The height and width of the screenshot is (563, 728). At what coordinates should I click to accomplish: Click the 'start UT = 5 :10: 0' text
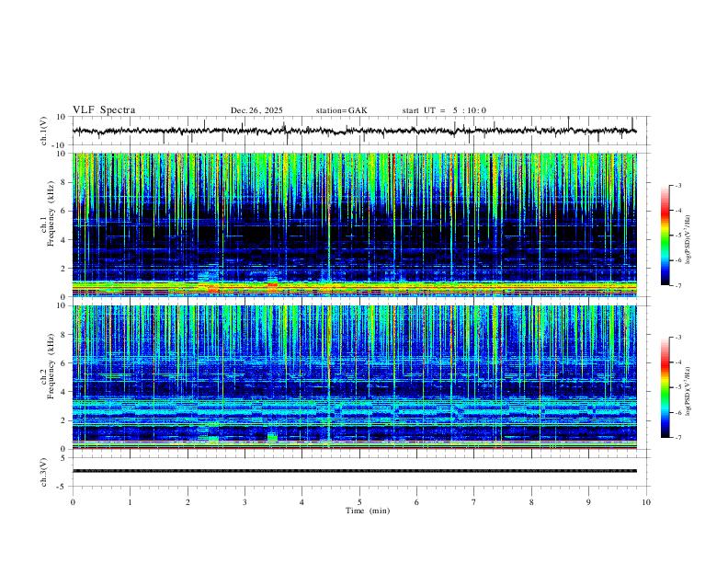444,110
